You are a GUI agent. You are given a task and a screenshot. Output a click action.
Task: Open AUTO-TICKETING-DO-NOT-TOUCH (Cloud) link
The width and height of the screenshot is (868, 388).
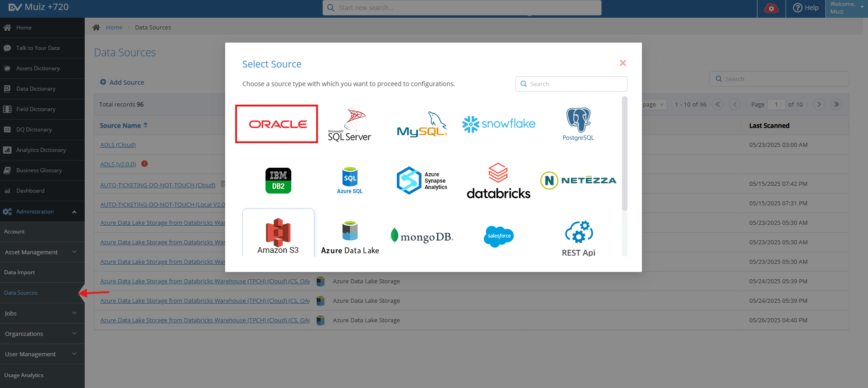pyautogui.click(x=158, y=185)
